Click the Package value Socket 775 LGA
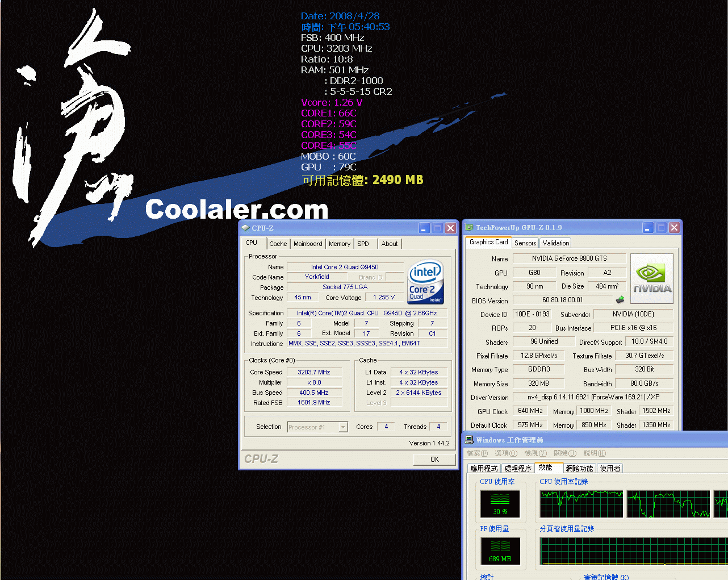Image resolution: width=728 pixels, height=580 pixels. tap(345, 287)
